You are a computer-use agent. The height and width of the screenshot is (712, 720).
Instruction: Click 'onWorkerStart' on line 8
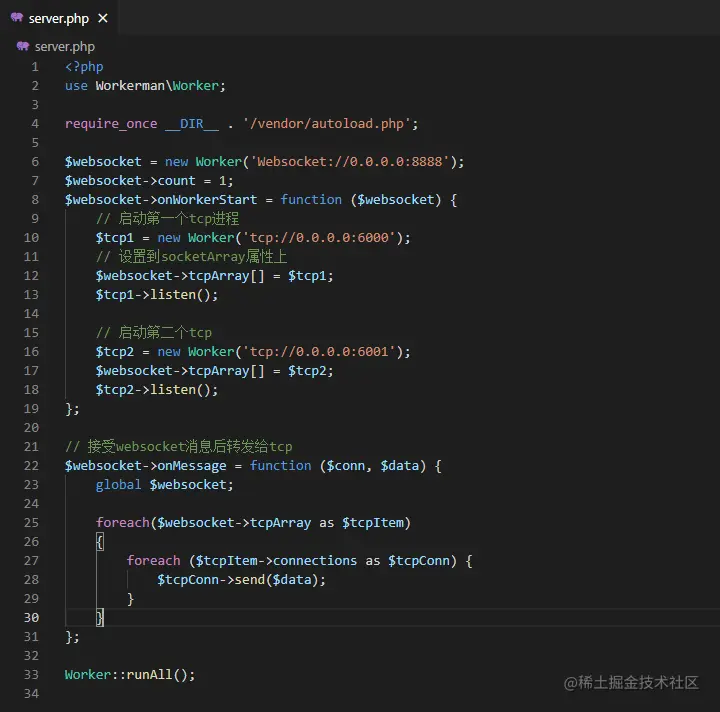pos(207,200)
